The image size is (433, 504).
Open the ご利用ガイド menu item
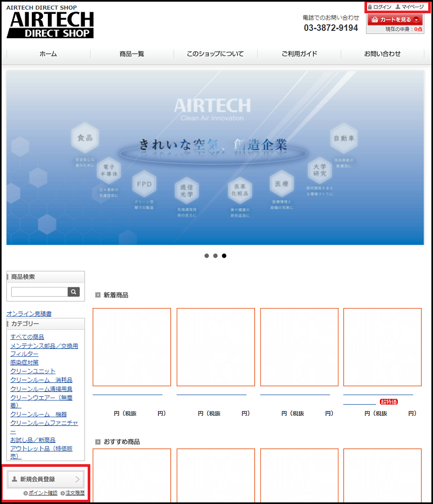299,54
